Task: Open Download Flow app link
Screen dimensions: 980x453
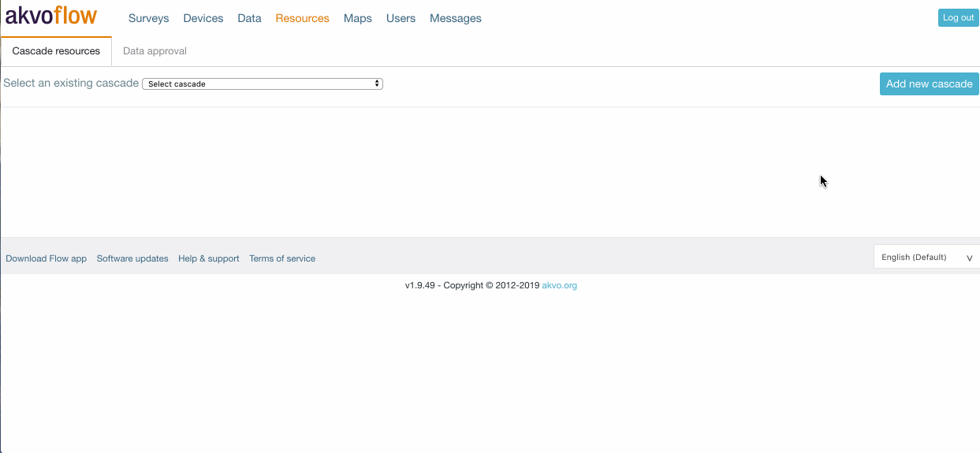Action: (x=46, y=258)
